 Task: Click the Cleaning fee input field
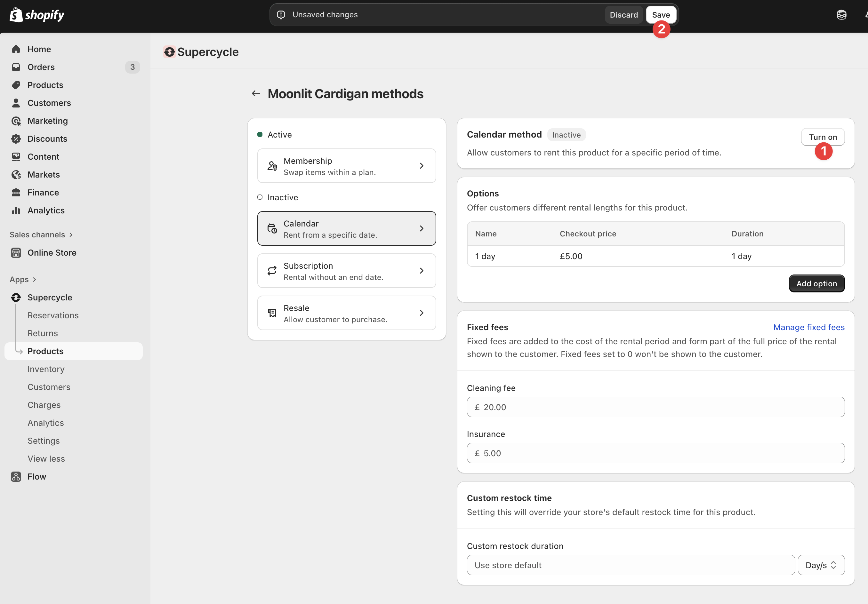655,407
